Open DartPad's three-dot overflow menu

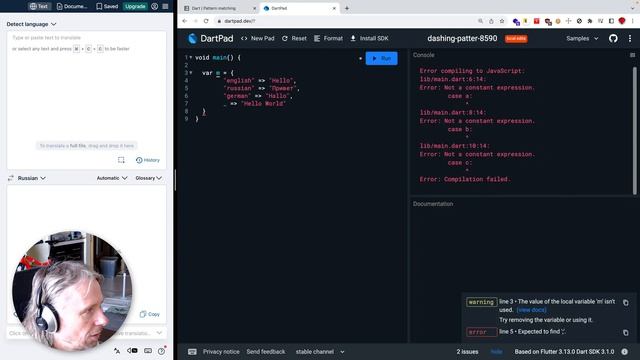point(630,38)
